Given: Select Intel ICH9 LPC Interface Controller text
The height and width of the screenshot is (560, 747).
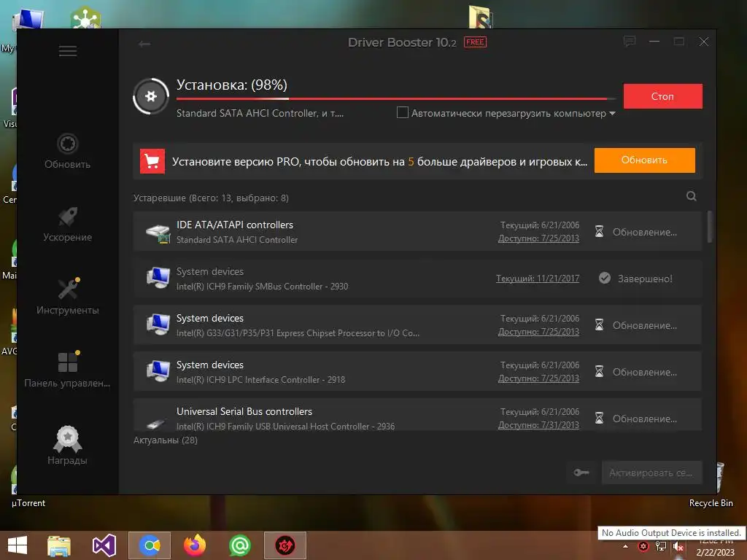Looking at the screenshot, I should pyautogui.click(x=260, y=379).
